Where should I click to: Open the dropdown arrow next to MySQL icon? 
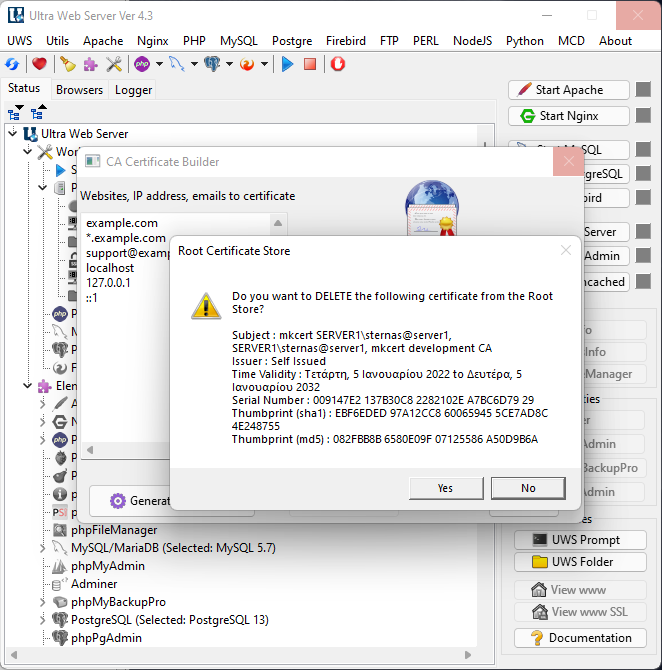coord(194,65)
